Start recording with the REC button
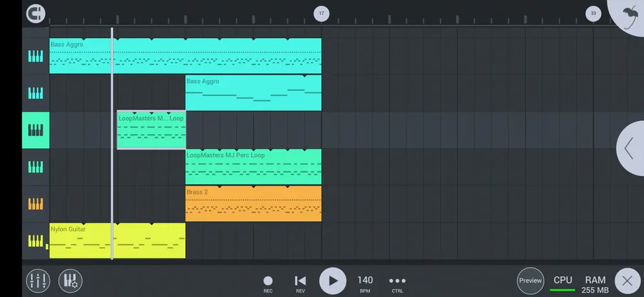This screenshot has width=644, height=297. tap(268, 284)
